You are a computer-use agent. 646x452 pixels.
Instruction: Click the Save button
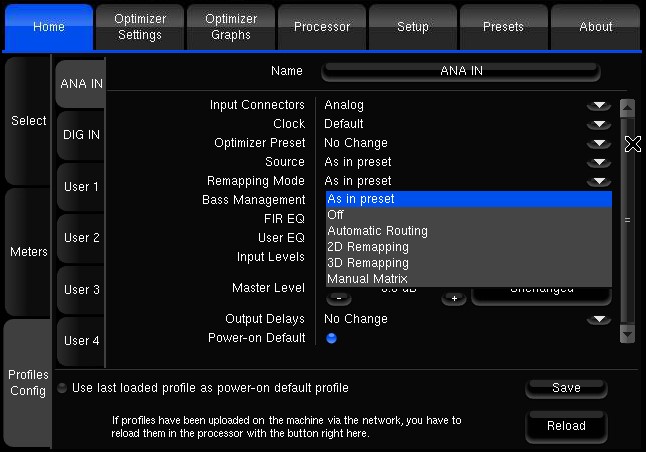coord(566,388)
